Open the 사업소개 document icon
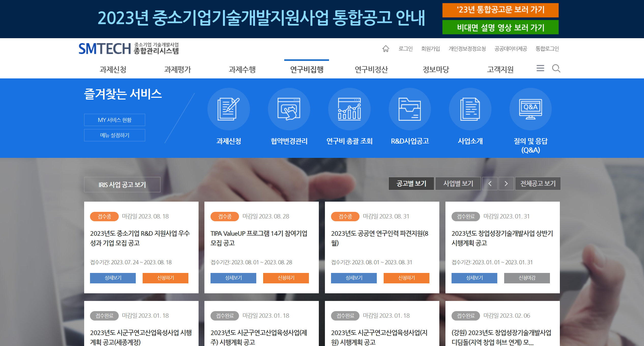 pos(470,109)
